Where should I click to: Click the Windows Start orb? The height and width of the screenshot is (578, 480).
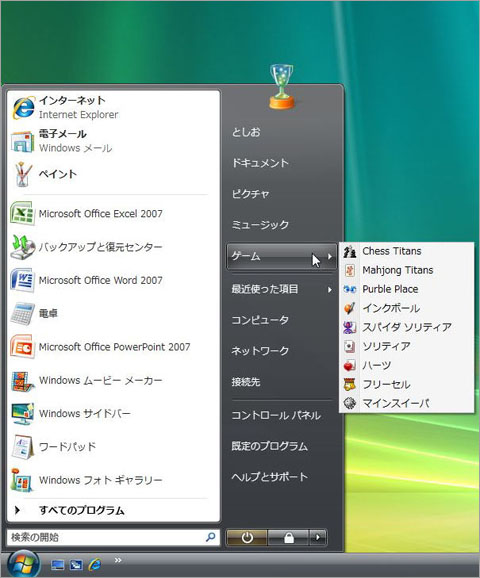23,564
